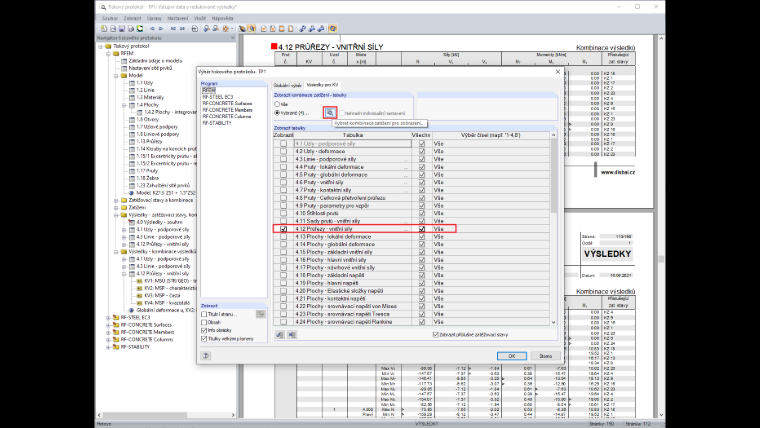
Task: Jump to first page toolbar icon
Action: point(173,29)
